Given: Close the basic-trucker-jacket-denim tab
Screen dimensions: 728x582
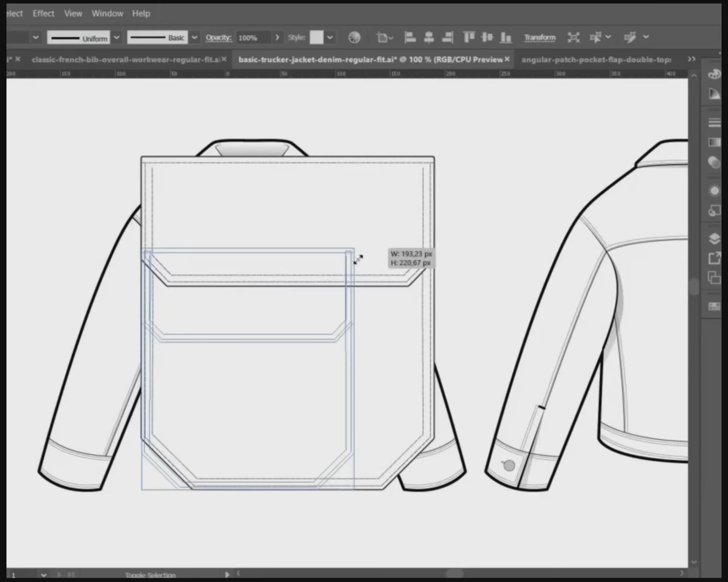Looking at the screenshot, I should (x=506, y=59).
